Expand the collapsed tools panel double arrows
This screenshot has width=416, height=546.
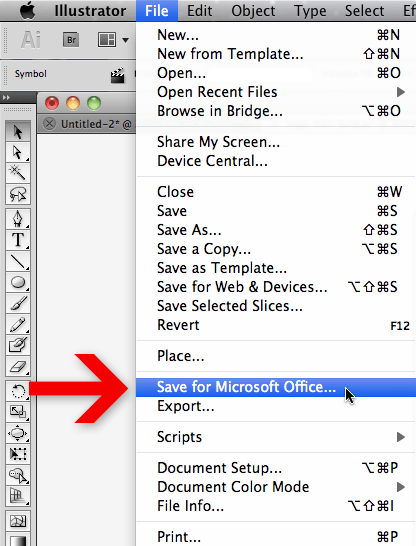click(7, 98)
